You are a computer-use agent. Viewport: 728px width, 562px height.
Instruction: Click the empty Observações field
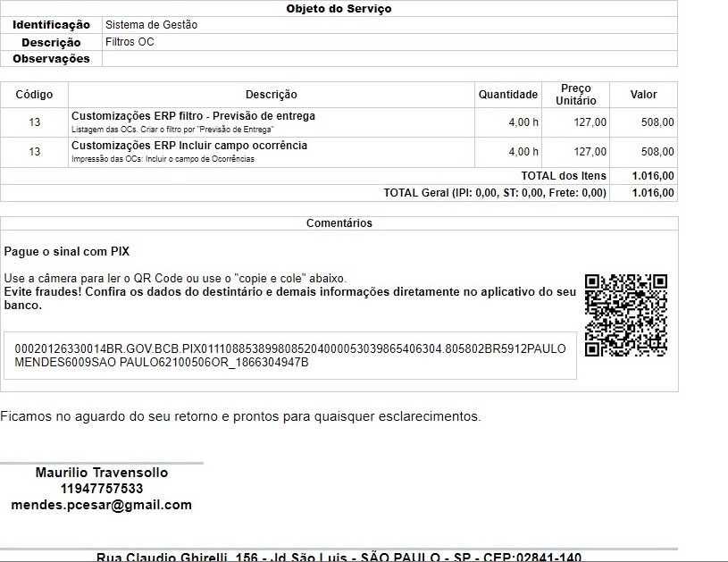tap(389, 59)
